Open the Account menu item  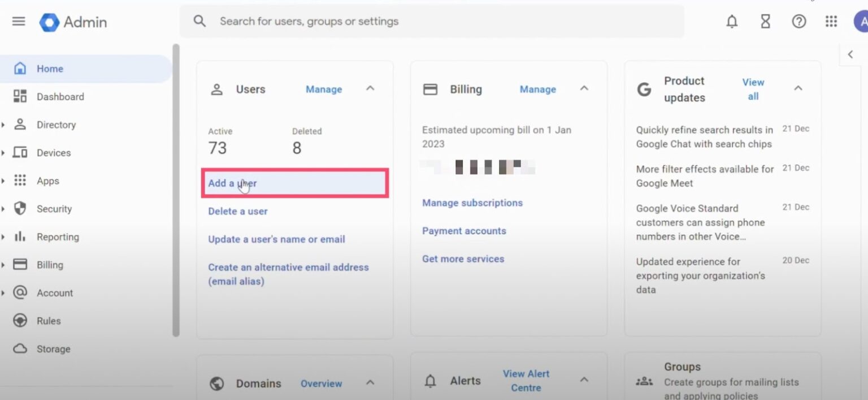click(54, 293)
